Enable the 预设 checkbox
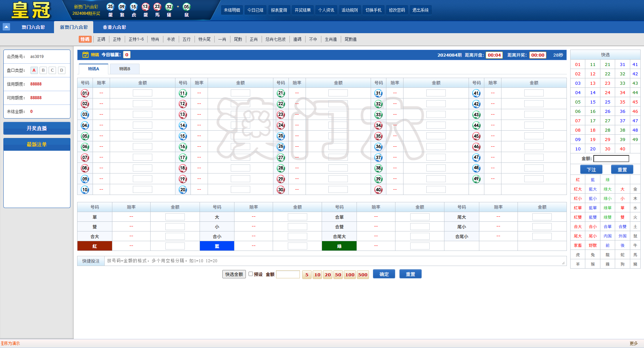644x348 pixels. click(x=251, y=274)
